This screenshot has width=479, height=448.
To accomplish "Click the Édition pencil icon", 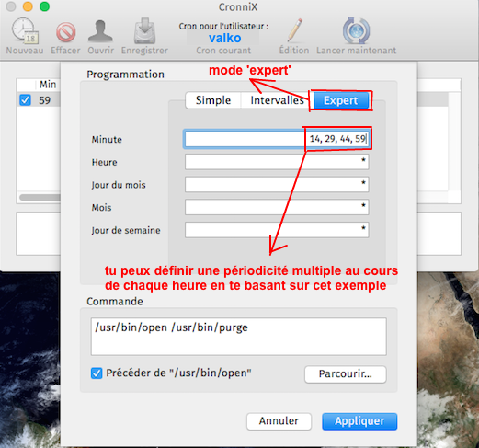I will (x=294, y=30).
